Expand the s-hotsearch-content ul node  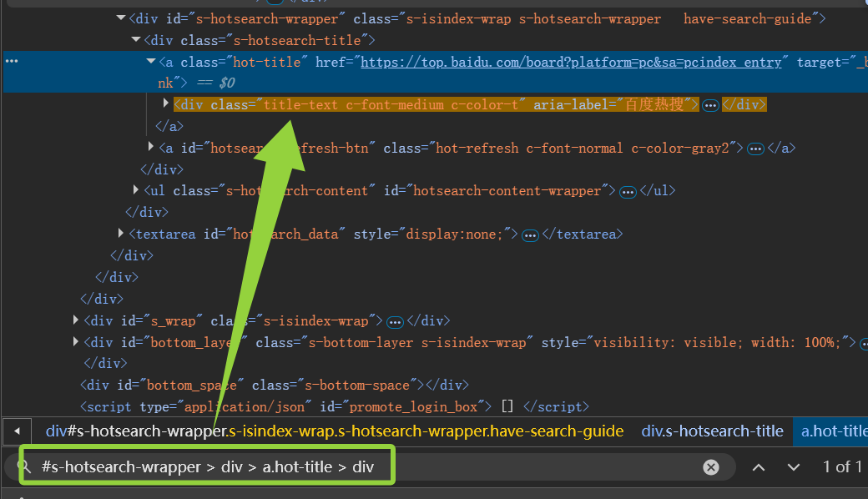click(x=135, y=189)
